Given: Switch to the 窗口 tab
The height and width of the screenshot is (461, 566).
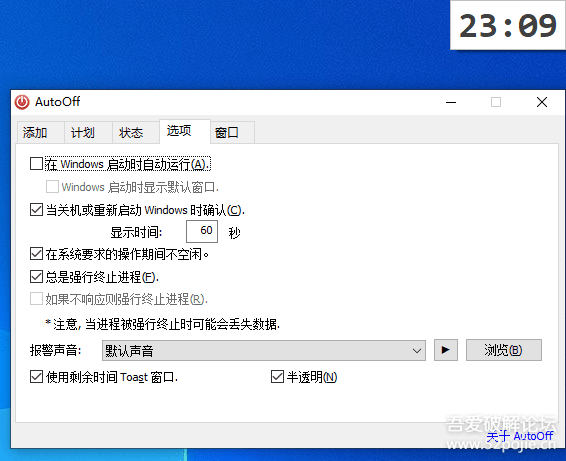Looking at the screenshot, I should point(227,132).
